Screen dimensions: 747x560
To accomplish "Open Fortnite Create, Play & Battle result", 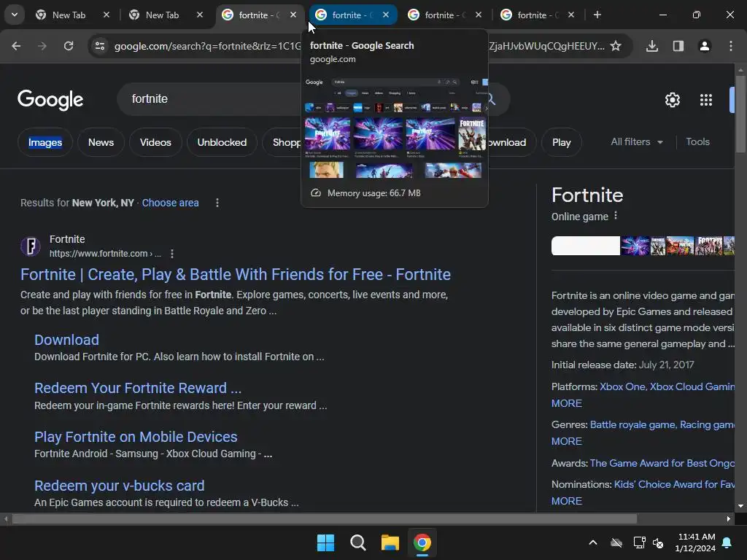I will pos(236,275).
